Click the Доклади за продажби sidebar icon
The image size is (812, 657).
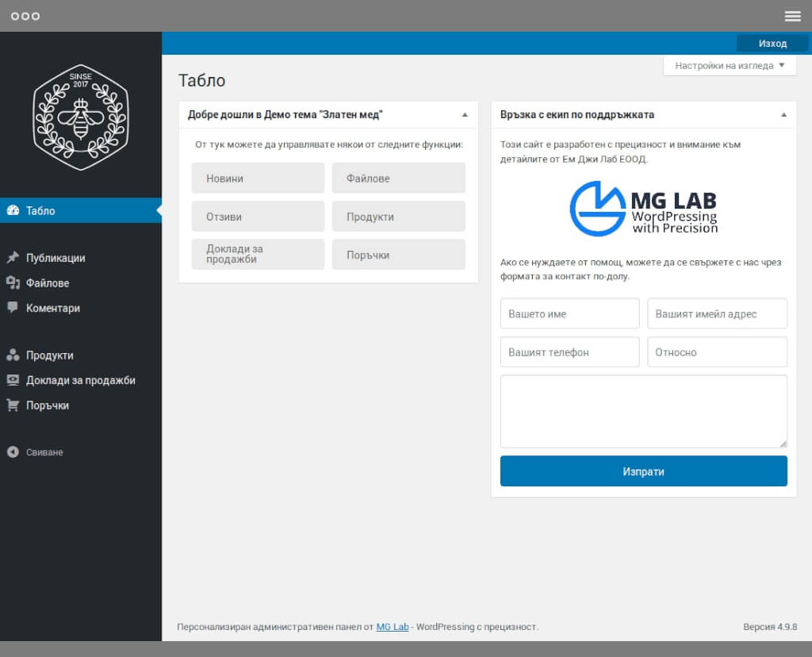[x=13, y=380]
